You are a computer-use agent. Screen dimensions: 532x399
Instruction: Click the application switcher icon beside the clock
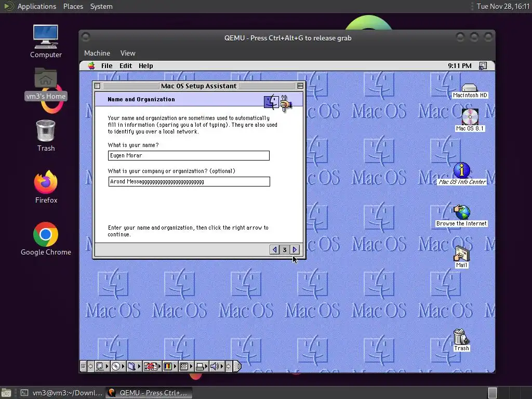click(483, 66)
